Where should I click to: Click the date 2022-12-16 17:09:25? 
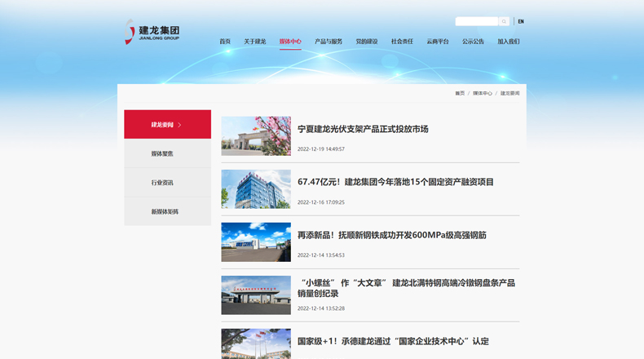click(320, 202)
